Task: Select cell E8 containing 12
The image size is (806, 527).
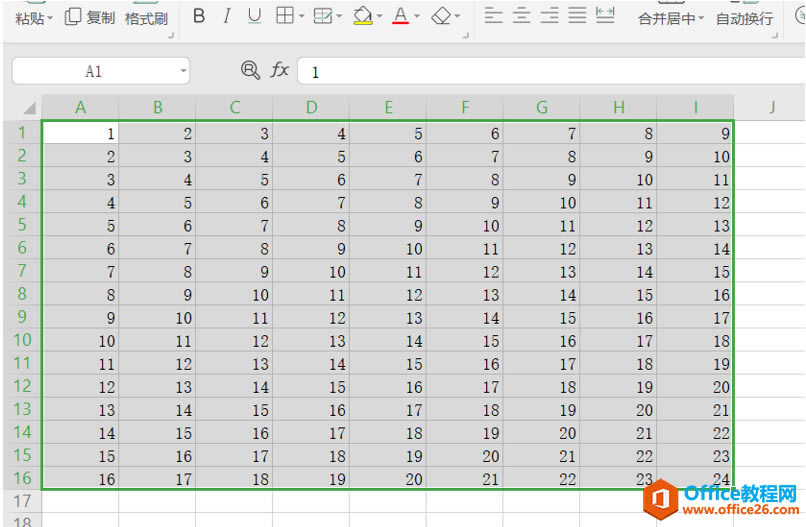Action: 388,294
